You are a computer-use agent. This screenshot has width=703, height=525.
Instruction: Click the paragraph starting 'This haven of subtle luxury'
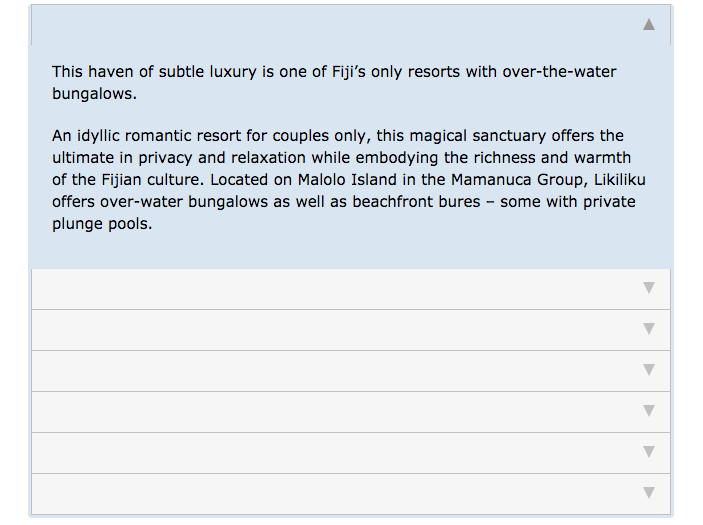334,82
